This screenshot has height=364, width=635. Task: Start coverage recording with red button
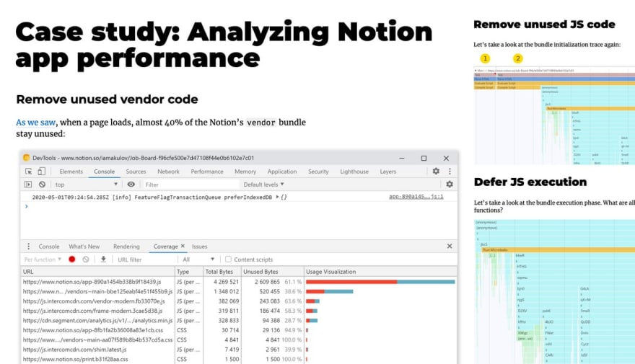click(72, 259)
